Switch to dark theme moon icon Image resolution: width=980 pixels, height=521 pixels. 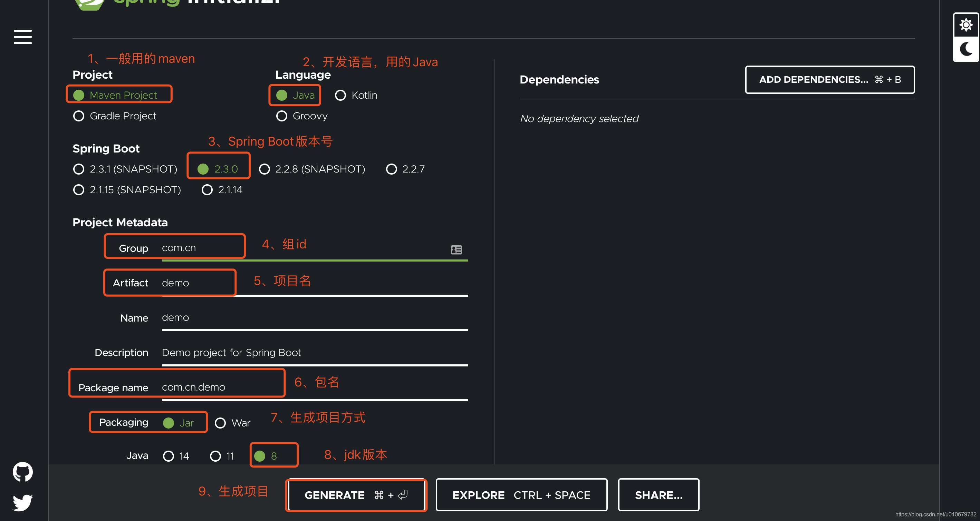pos(965,49)
